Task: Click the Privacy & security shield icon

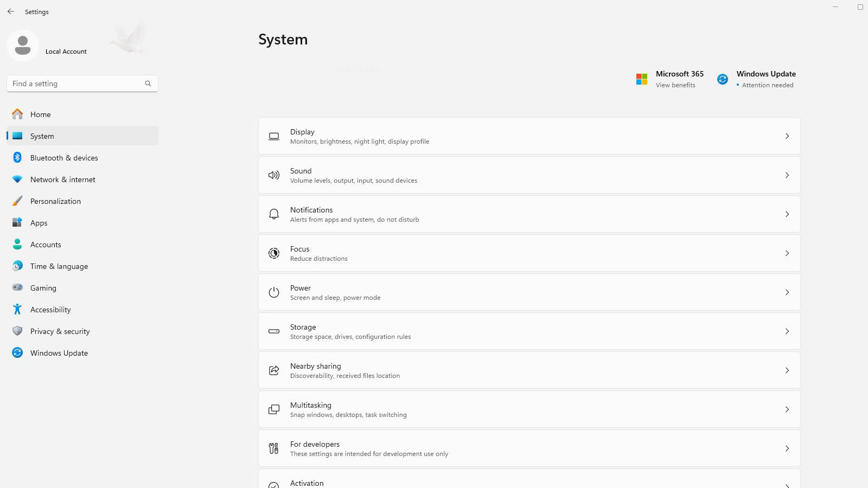Action: point(17,331)
